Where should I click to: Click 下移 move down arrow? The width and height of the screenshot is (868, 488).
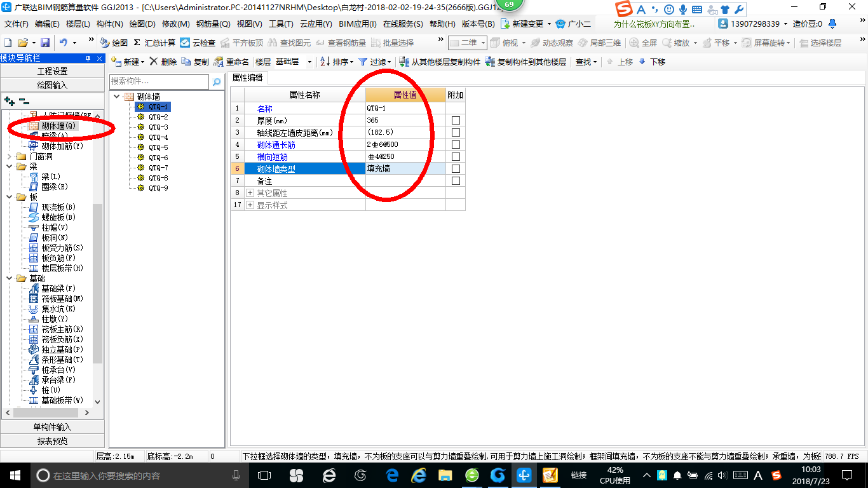pos(652,62)
